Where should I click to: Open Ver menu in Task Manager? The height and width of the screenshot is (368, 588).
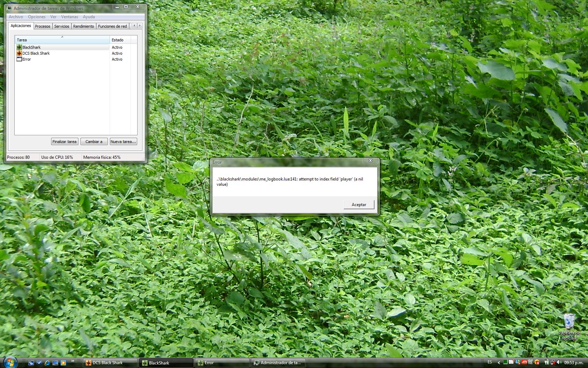pyautogui.click(x=53, y=17)
